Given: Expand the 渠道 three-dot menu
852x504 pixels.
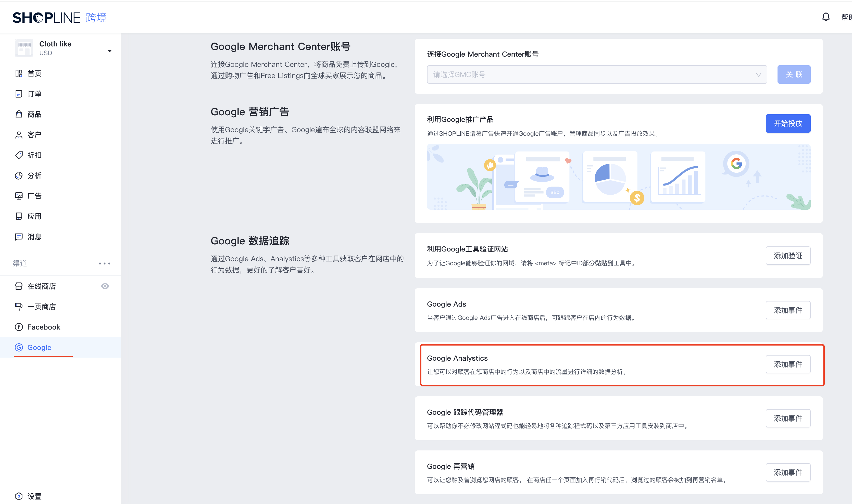Looking at the screenshot, I should click(104, 263).
